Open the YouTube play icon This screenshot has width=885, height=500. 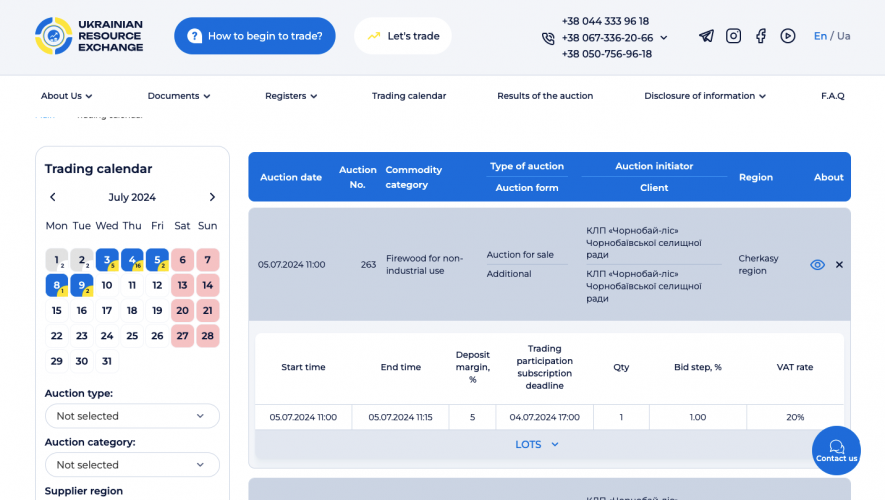(788, 36)
